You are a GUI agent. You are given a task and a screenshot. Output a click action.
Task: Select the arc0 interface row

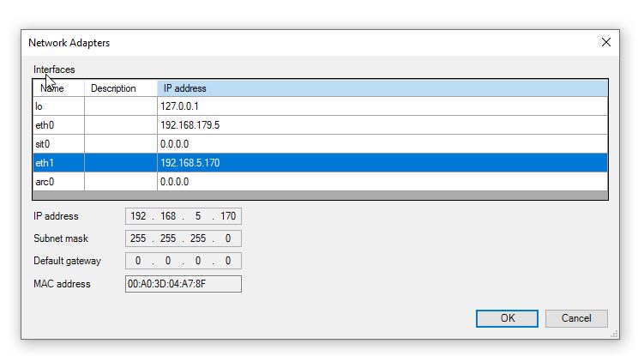320,182
